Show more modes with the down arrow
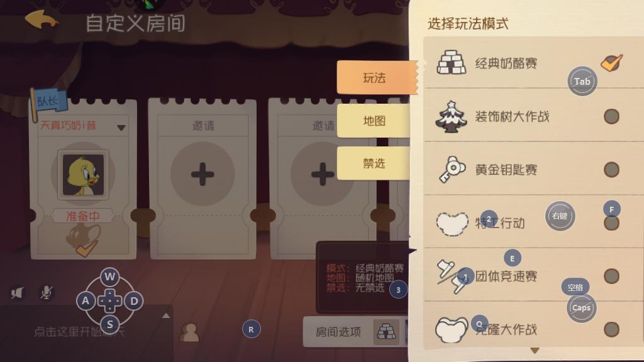 (535, 351)
